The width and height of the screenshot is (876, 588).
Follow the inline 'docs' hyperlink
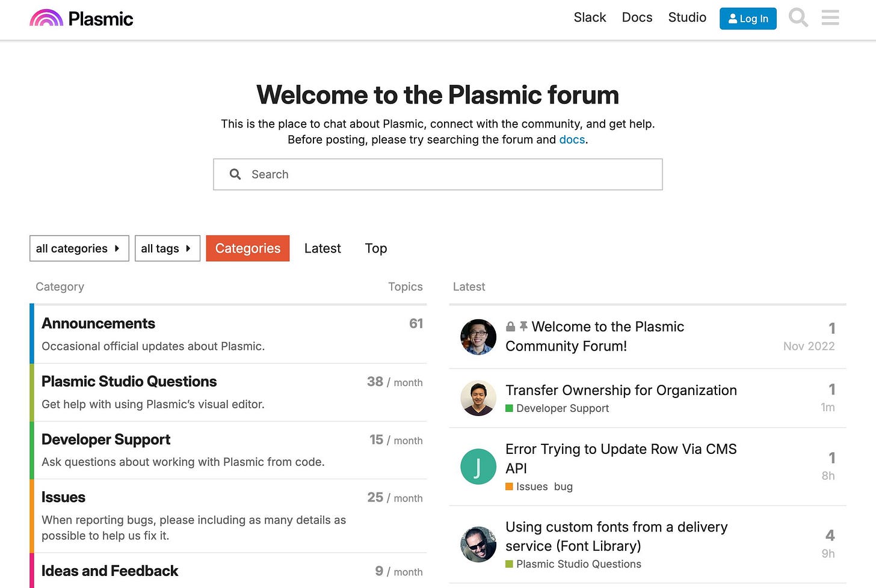tap(572, 139)
